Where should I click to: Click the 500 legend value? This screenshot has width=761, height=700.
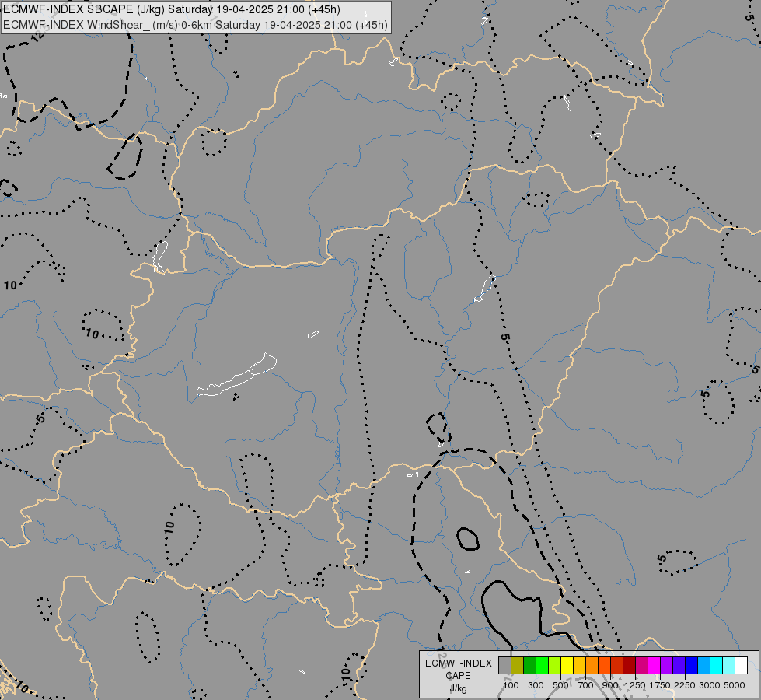click(560, 685)
